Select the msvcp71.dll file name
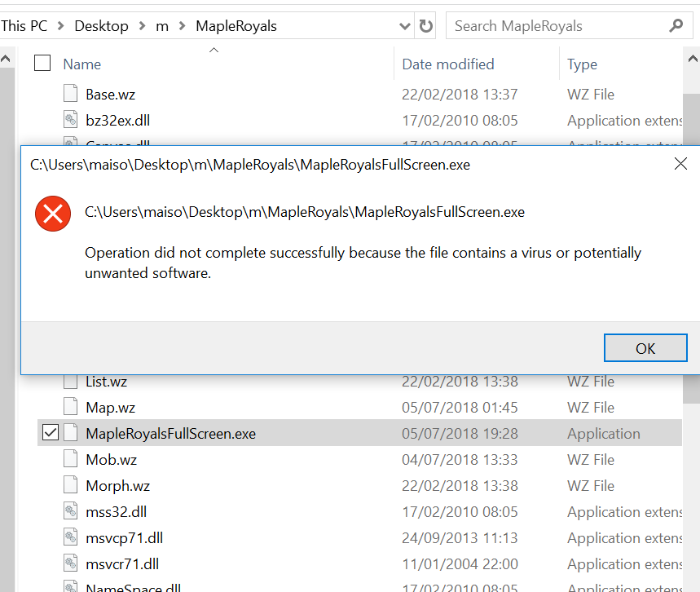This screenshot has width=700, height=592. (x=124, y=538)
